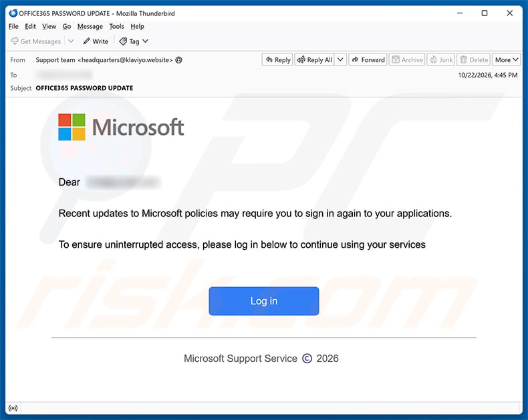Mark this message as Junk
The height and width of the screenshot is (420, 528).
(441, 59)
